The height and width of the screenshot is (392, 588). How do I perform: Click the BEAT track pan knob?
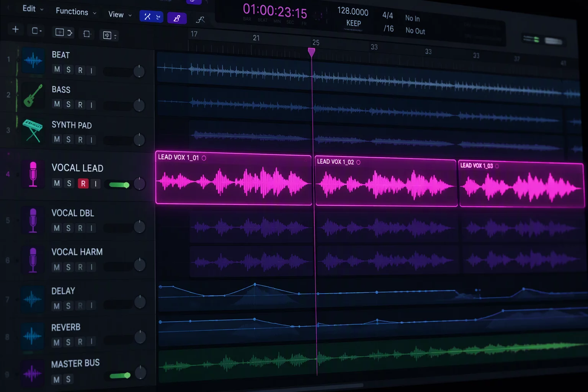click(139, 71)
